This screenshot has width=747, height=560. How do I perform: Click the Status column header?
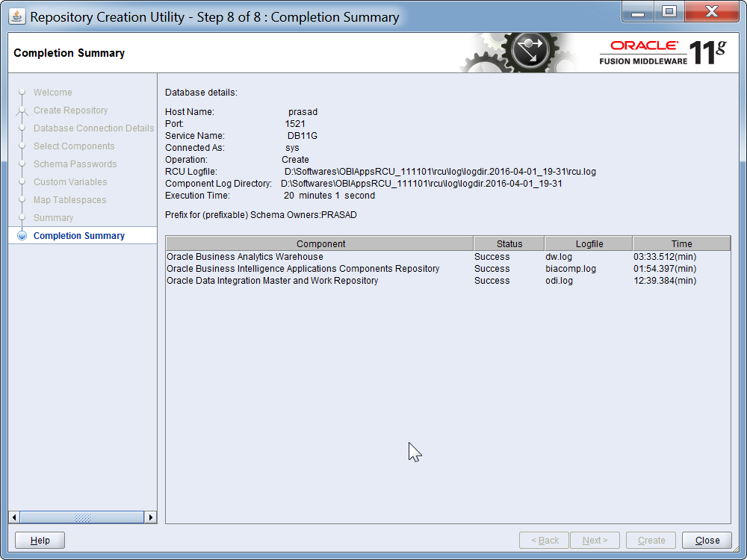point(509,244)
